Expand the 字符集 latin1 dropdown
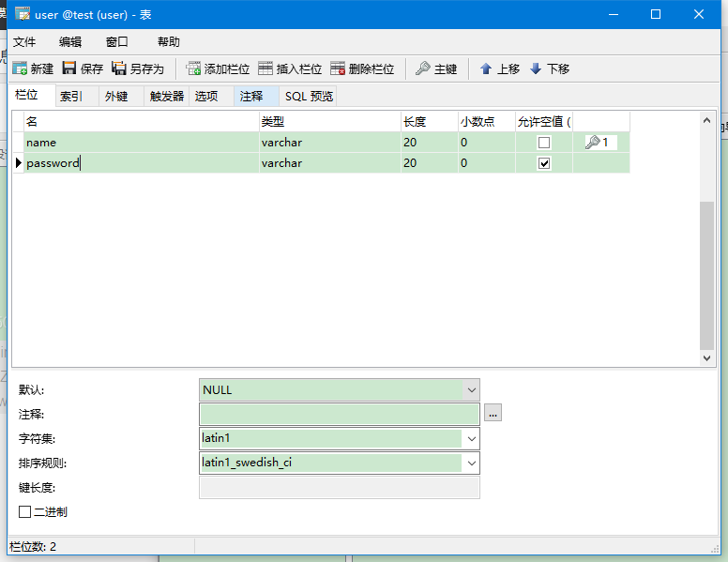 click(471, 439)
